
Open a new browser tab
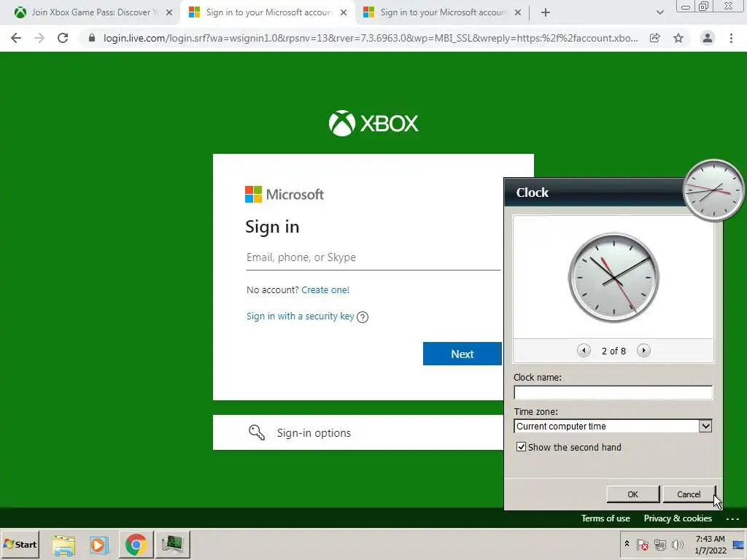(546, 12)
